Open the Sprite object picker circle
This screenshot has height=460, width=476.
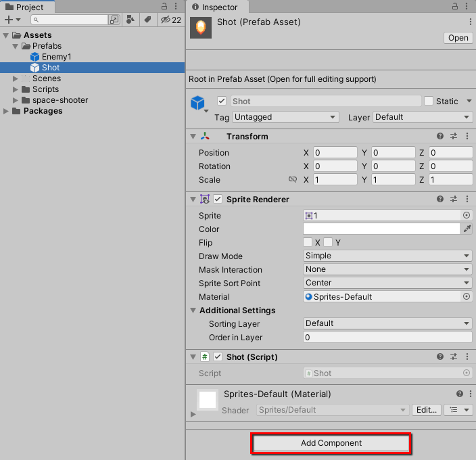pyautogui.click(x=467, y=215)
